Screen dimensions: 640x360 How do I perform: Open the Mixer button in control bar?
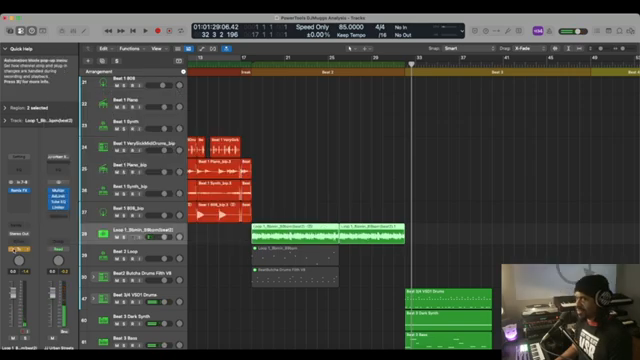pos(73,31)
